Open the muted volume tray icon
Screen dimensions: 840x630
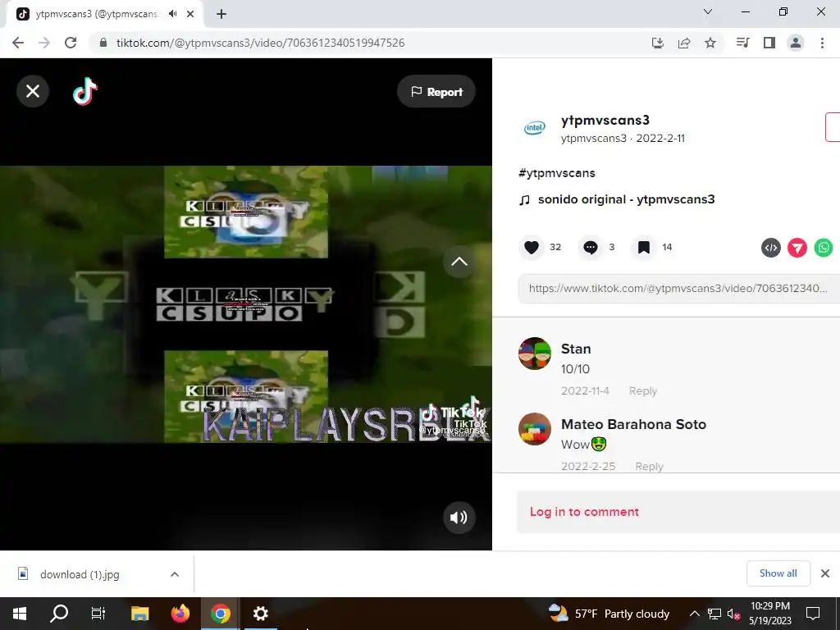point(734,614)
